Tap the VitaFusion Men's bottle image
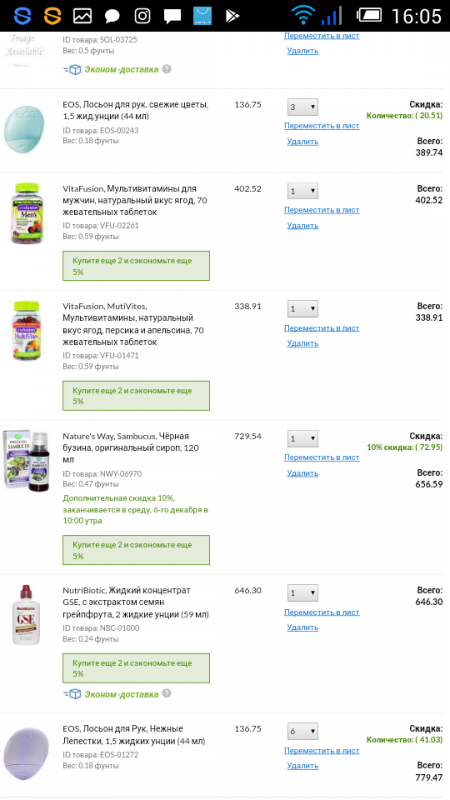This screenshot has width=450, height=800. pyautogui.click(x=26, y=213)
